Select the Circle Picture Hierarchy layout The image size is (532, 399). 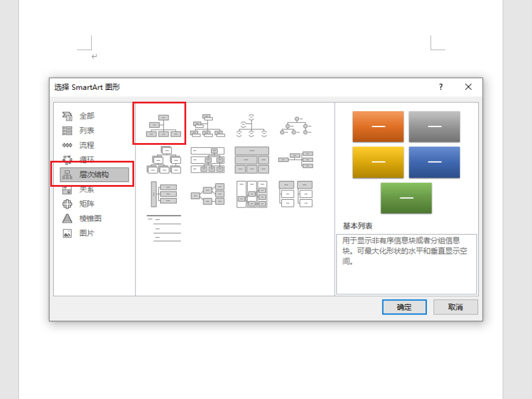click(296, 126)
